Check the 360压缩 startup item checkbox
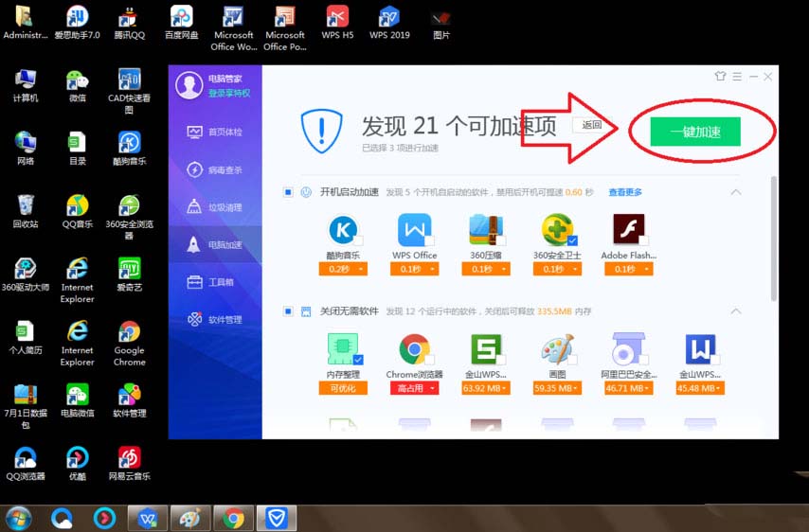The image size is (809, 532). point(500,240)
